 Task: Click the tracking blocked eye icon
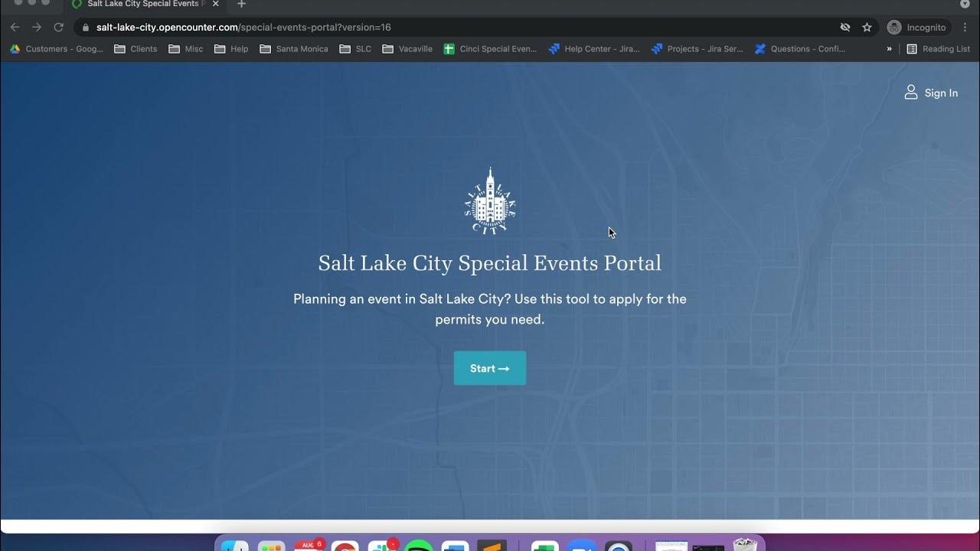845,28
